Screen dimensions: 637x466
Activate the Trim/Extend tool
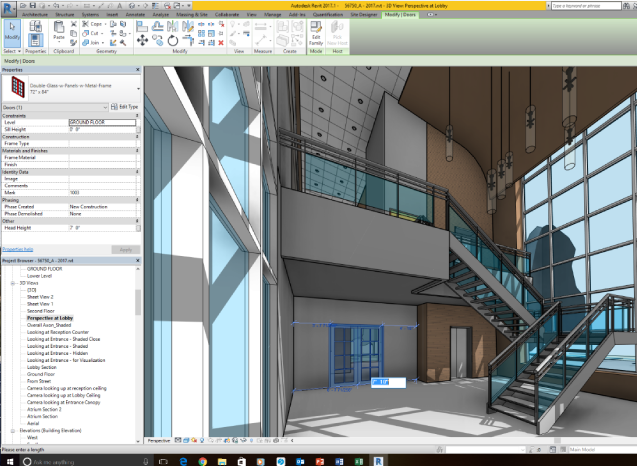[188, 40]
